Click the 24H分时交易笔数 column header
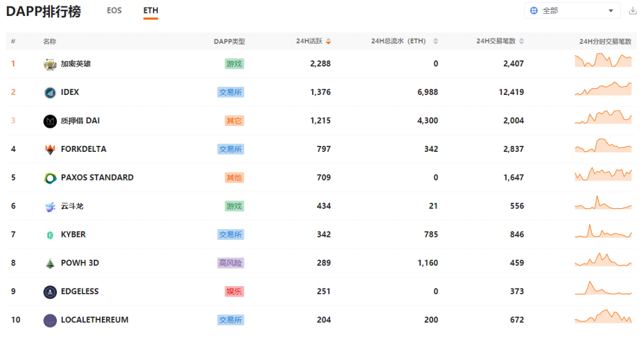The width and height of the screenshot is (644, 340). [605, 42]
